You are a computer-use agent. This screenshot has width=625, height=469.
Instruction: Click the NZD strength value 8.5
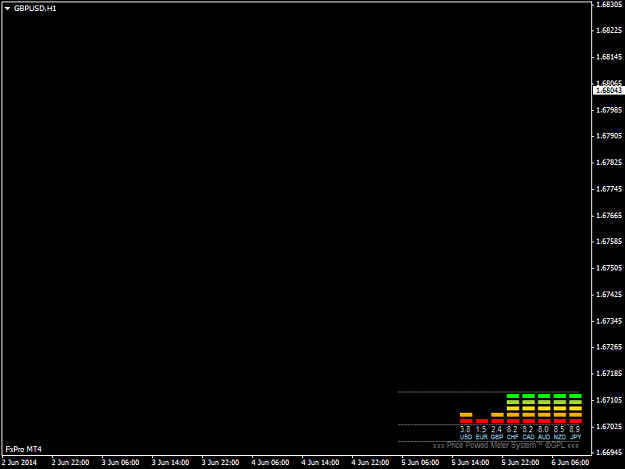tap(559, 430)
